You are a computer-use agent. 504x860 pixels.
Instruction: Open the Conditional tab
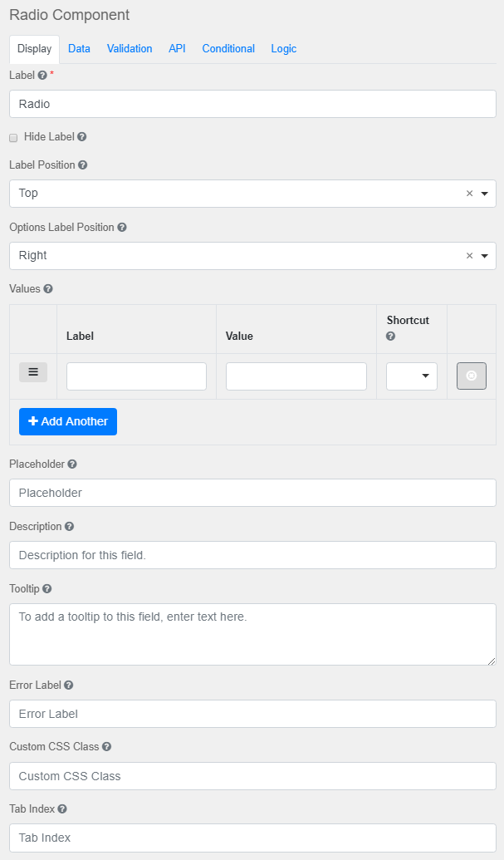(x=228, y=49)
